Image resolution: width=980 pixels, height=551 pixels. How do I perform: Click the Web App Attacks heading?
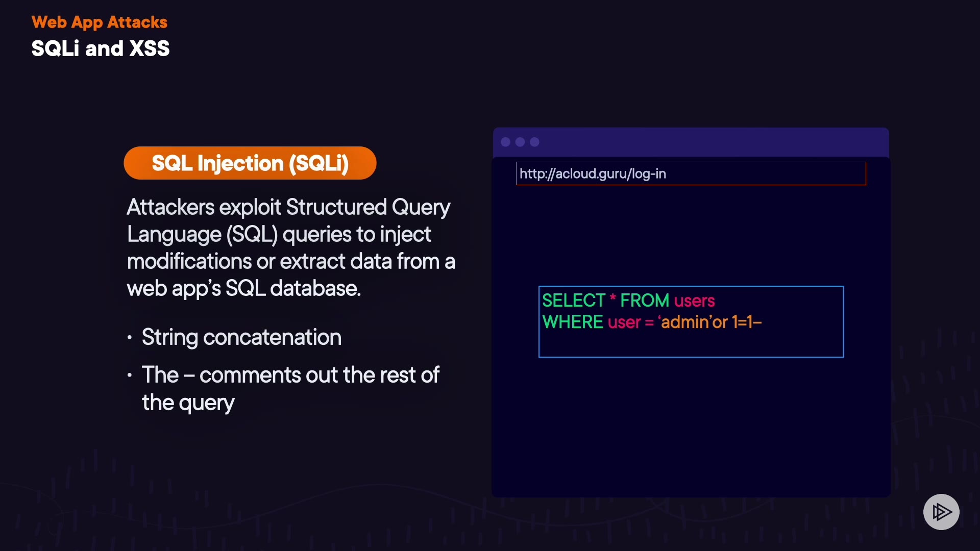click(99, 22)
